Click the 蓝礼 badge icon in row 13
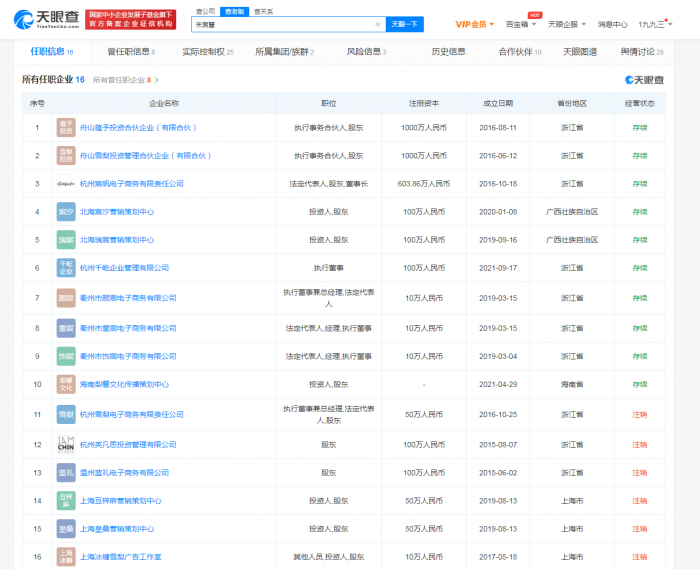Image resolution: width=700 pixels, height=569 pixels. tap(65, 473)
